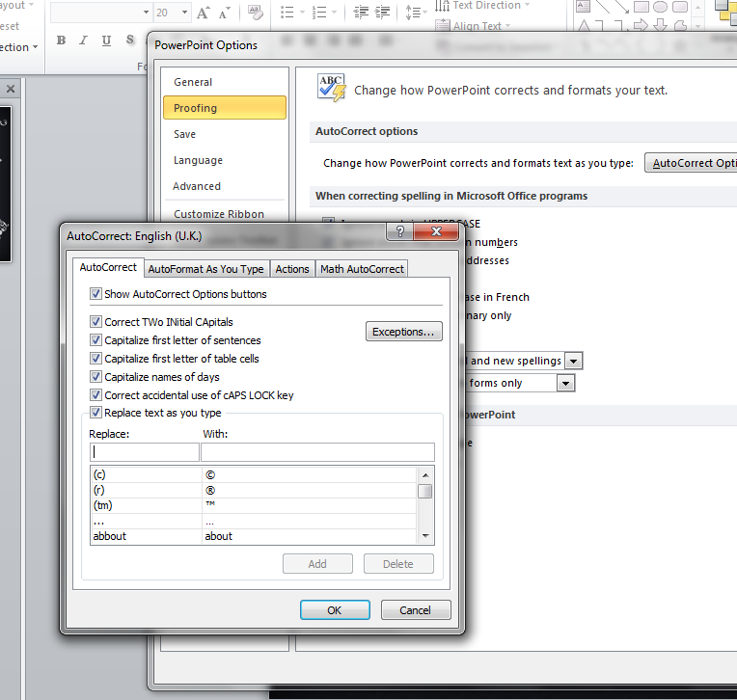
Task: Switch to the Math AutoCorrect tab
Action: tap(362, 269)
